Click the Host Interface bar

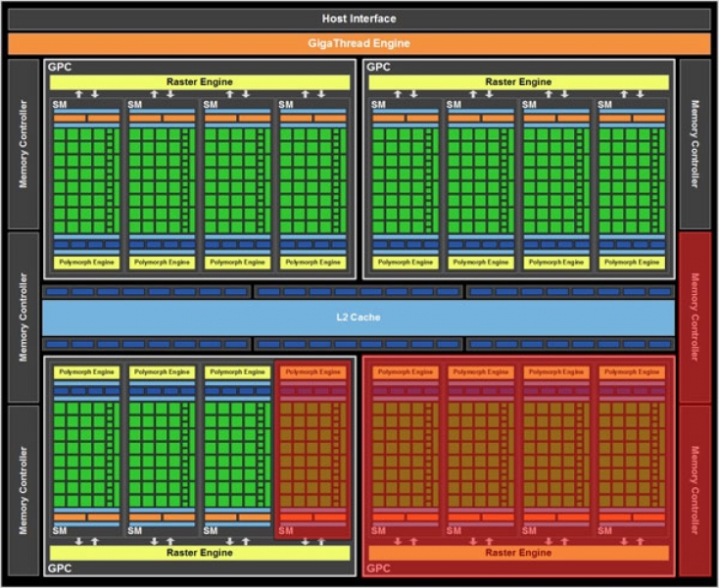(x=359, y=19)
